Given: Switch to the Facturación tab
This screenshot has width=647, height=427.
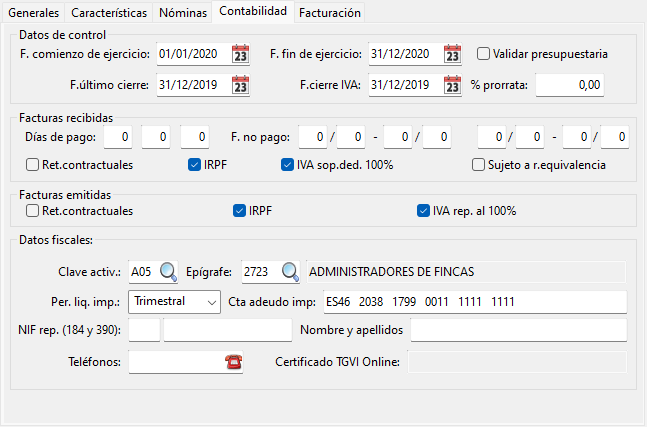Looking at the screenshot, I should coord(330,13).
